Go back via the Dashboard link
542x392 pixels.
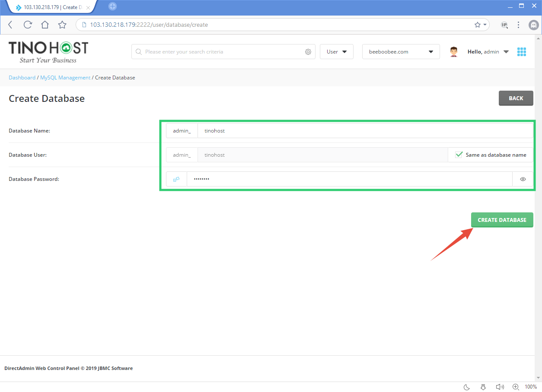tap(22, 77)
